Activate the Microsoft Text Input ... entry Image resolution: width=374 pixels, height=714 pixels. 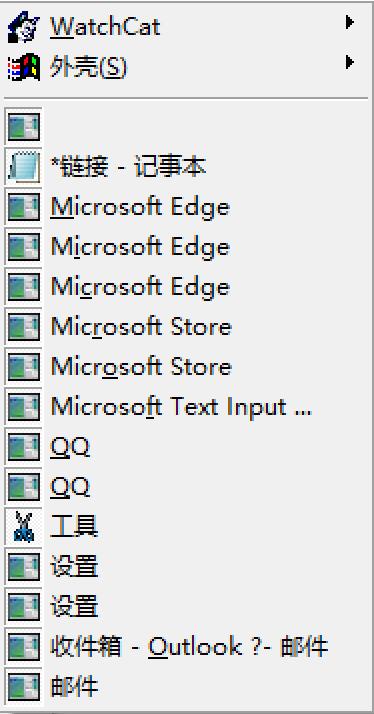point(187,408)
